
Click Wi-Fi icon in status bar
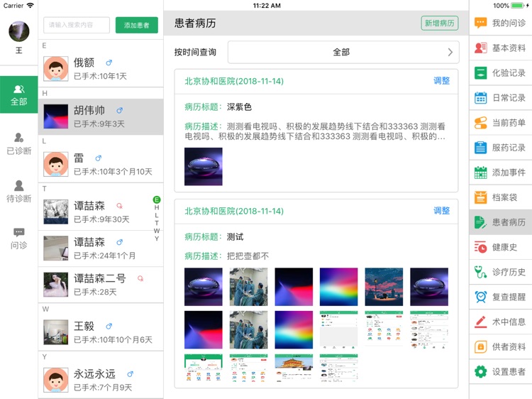(31, 6)
